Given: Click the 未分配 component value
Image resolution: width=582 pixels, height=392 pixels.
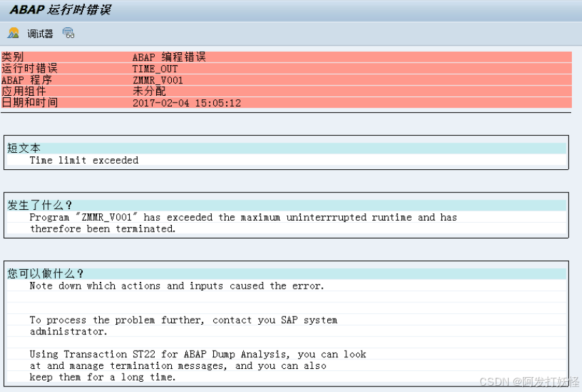Looking at the screenshot, I should pyautogui.click(x=149, y=91).
